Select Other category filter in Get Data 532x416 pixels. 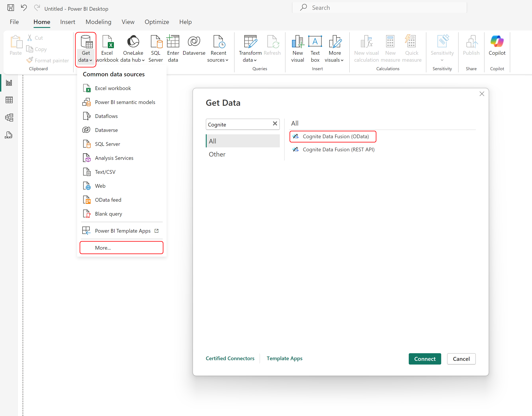click(217, 154)
